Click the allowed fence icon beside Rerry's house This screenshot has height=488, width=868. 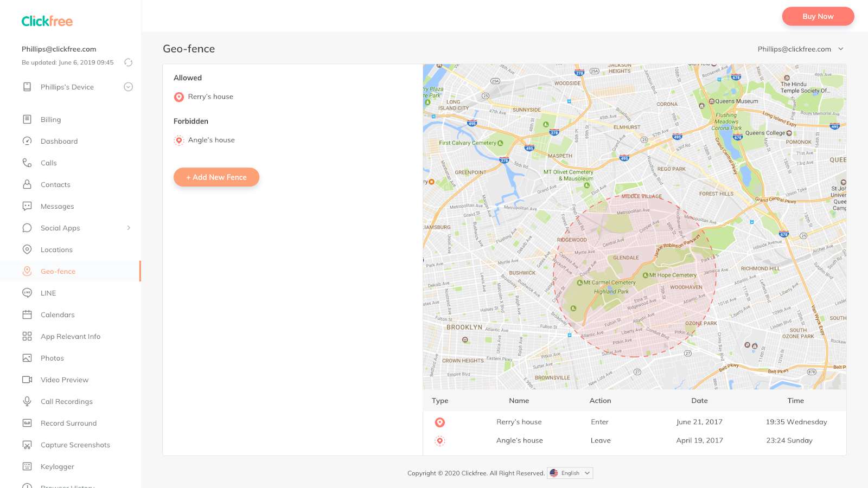tap(179, 97)
